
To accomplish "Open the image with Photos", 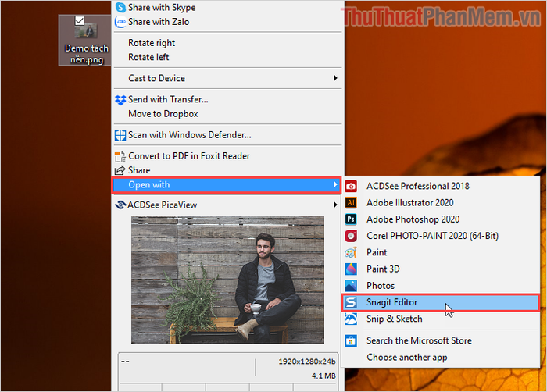I will click(x=441, y=286).
